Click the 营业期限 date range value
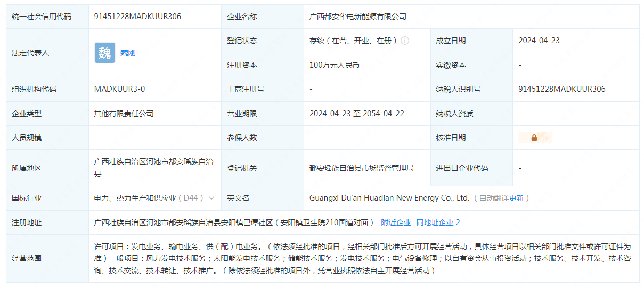The width and height of the screenshot is (644, 287). click(356, 114)
